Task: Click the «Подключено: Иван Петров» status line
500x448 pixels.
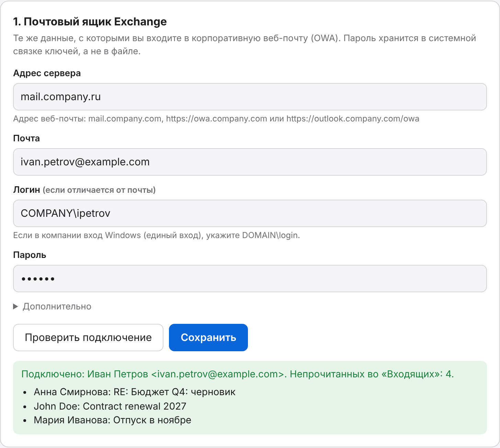Action: pyautogui.click(x=238, y=374)
